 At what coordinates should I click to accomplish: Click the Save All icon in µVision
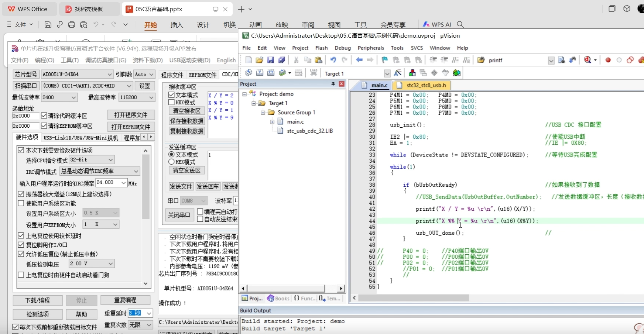[282, 60]
